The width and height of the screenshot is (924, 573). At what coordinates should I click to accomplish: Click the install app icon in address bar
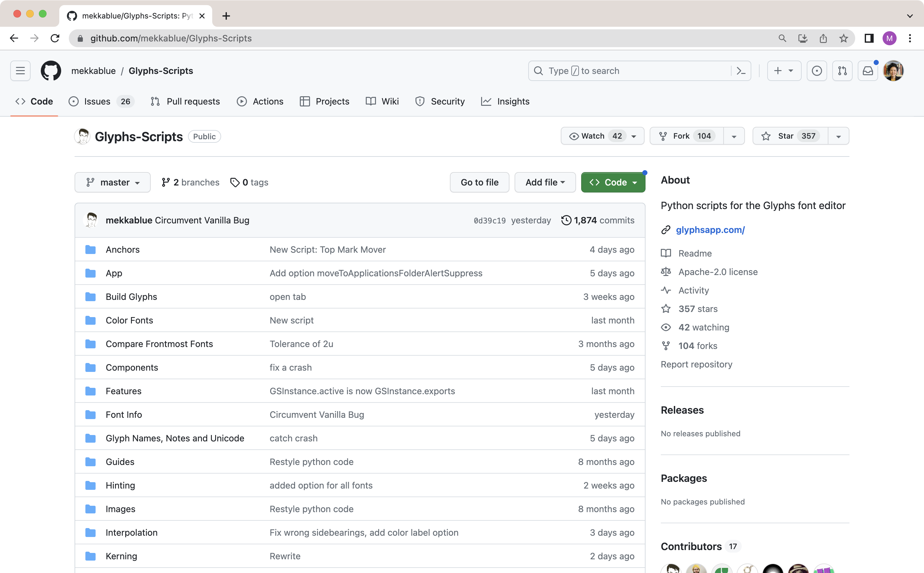click(x=802, y=38)
